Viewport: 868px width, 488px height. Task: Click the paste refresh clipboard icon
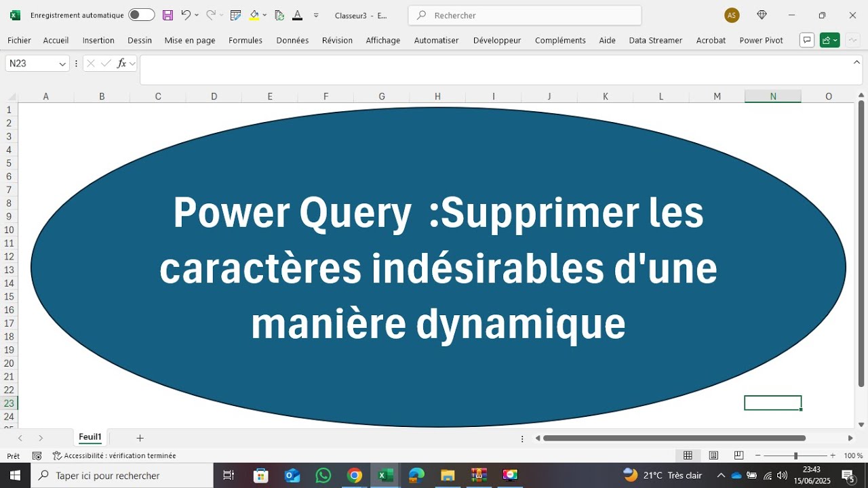point(279,15)
